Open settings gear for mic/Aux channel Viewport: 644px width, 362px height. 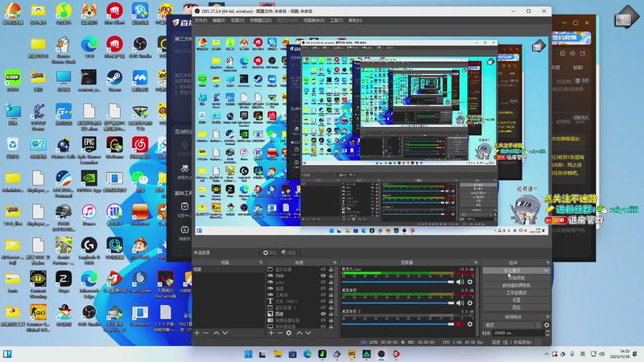[x=470, y=282]
